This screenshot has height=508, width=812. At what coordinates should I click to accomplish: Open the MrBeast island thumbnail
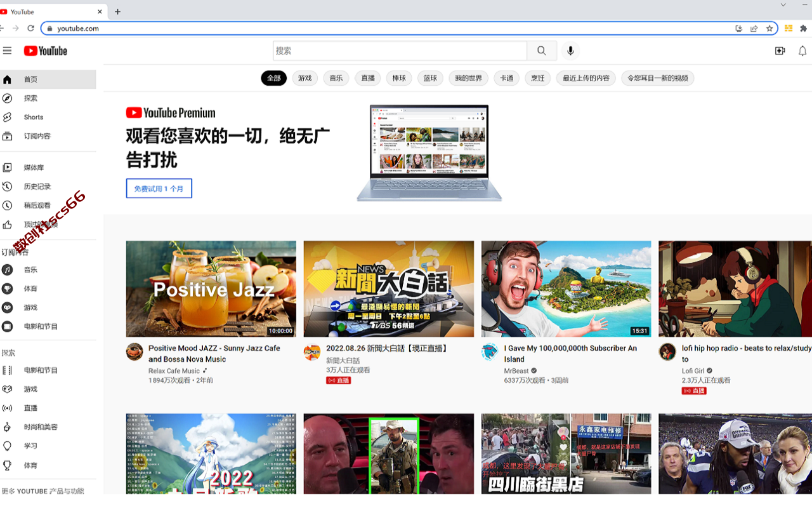pyautogui.click(x=566, y=289)
